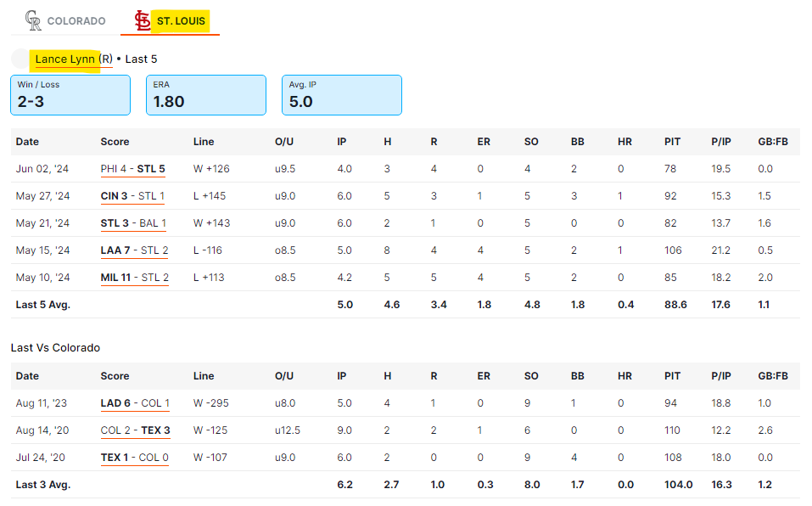Click the u8.0 over/under value

pos(285,403)
